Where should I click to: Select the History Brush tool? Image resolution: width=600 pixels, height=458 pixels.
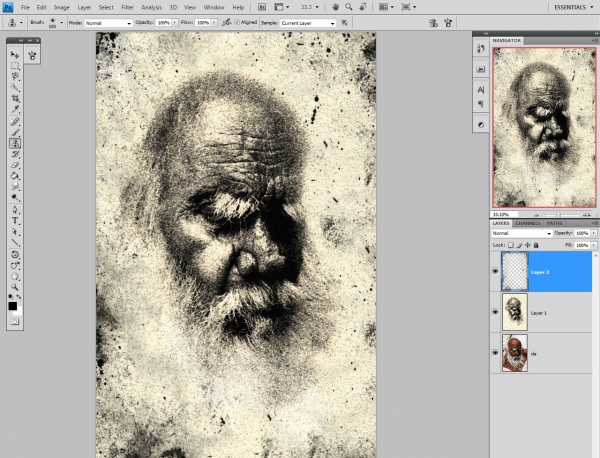pyautogui.click(x=15, y=155)
